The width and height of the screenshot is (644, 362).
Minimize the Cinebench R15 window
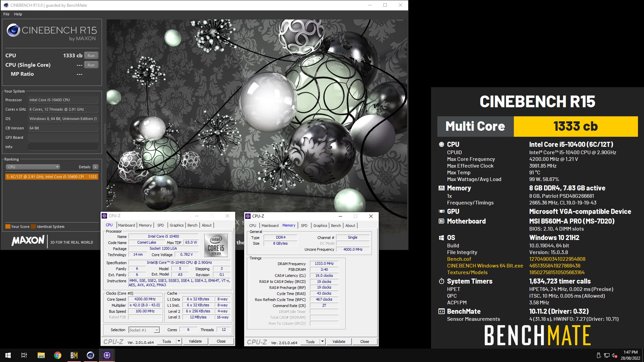370,5
